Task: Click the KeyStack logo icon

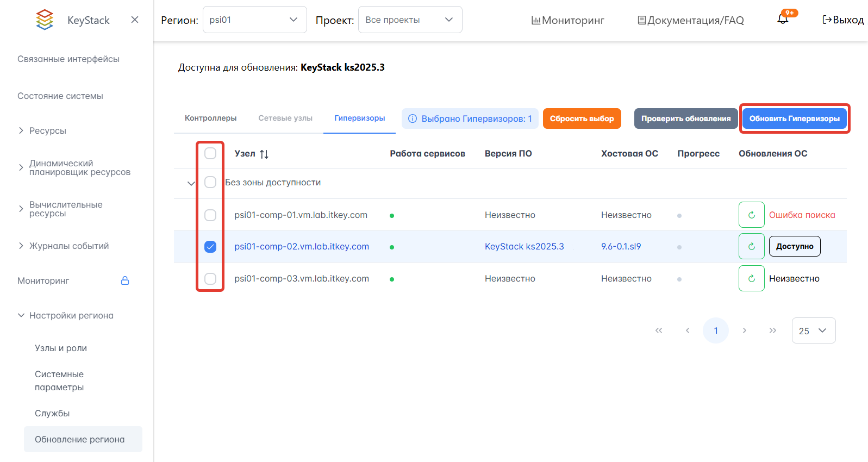Action: [45, 20]
